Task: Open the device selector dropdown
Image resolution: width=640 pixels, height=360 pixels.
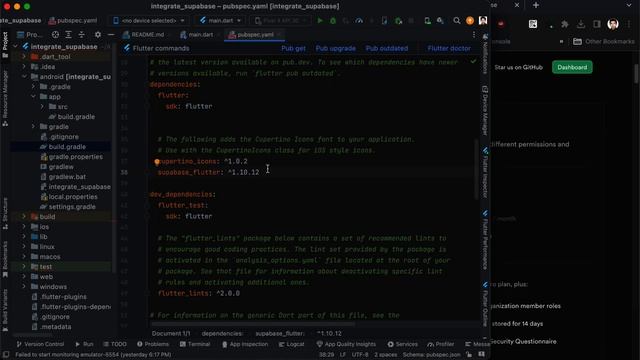Action: [x=149, y=20]
